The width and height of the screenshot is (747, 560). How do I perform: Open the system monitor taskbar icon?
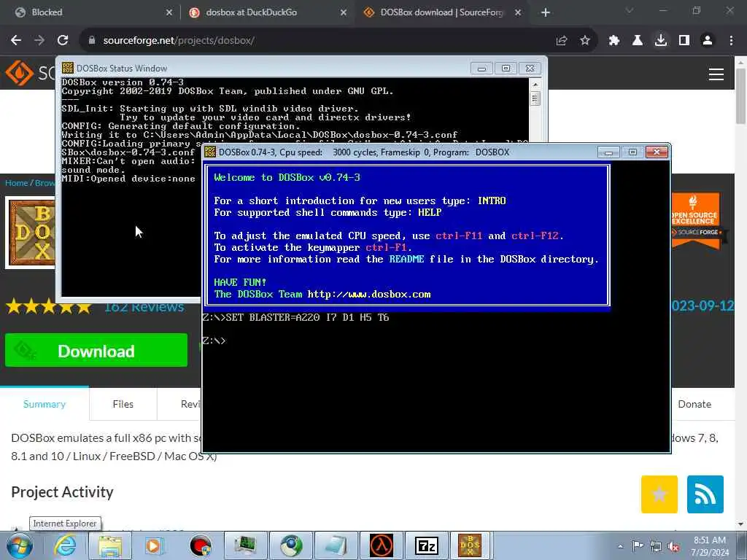(x=245, y=545)
